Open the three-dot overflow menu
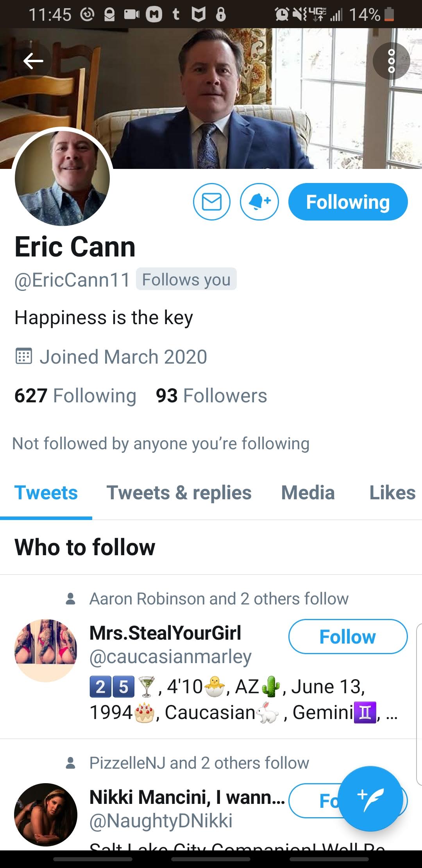The image size is (422, 868). pyautogui.click(x=391, y=61)
